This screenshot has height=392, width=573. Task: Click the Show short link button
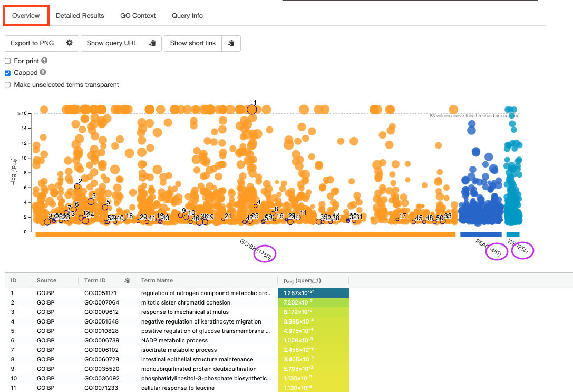coord(193,43)
